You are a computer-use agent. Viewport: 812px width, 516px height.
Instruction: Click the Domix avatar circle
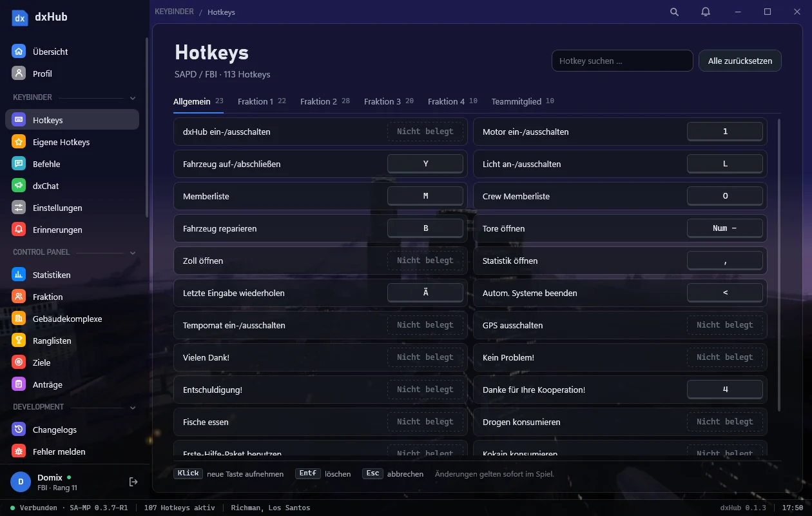(21, 482)
